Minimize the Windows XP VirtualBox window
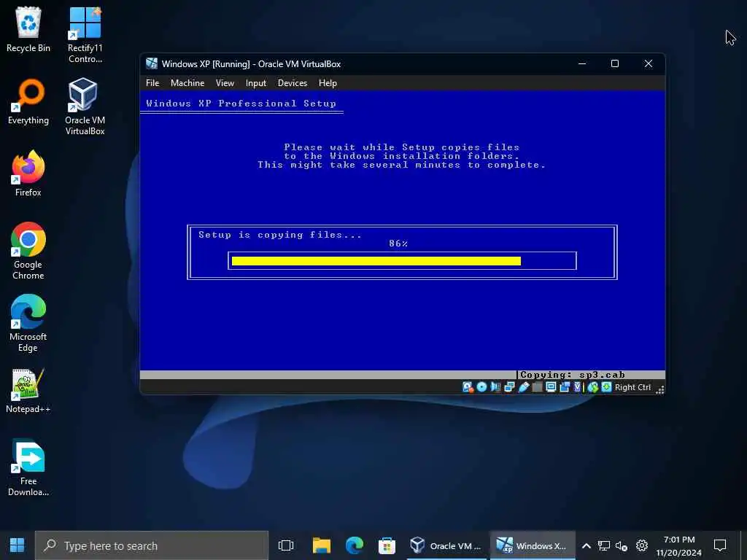This screenshot has height=560, width=747. 582,63
